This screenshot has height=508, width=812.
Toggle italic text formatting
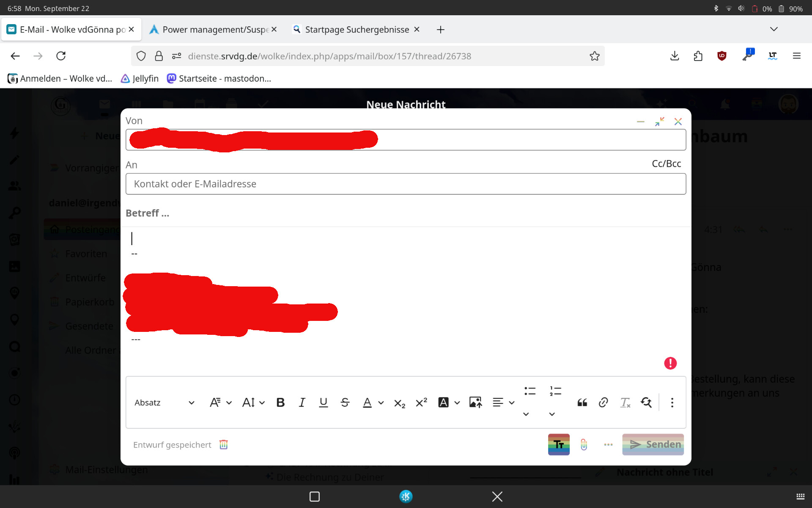tap(302, 403)
